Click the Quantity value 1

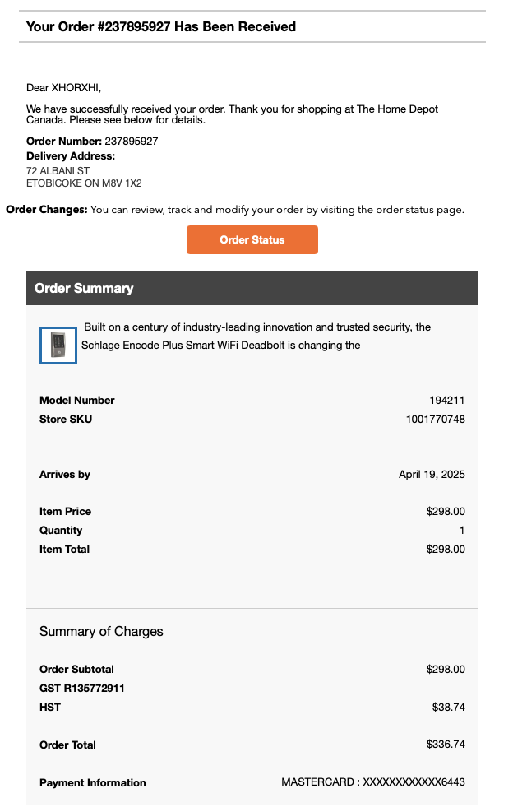tap(461, 531)
